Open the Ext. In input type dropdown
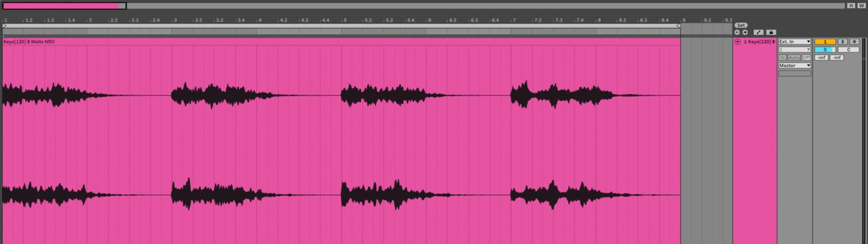868x244 pixels. 795,42
